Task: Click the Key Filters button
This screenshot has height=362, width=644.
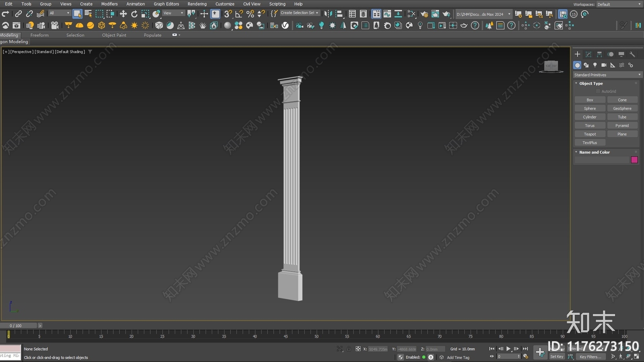Action: click(x=590, y=357)
